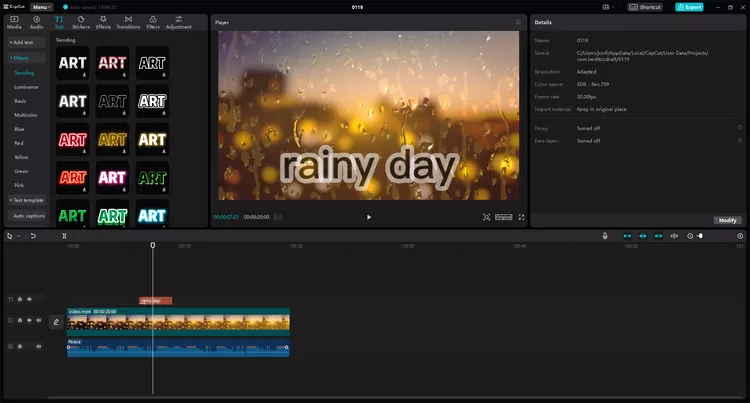Viewport: 750px width, 403px height.
Task: Select the rainy day text clip on timeline
Action: (x=155, y=300)
